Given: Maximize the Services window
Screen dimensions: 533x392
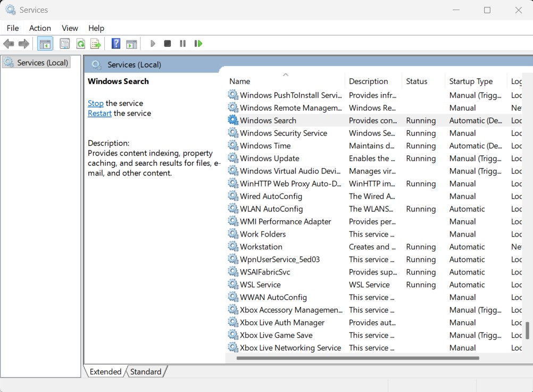Looking at the screenshot, I should pyautogui.click(x=487, y=10).
